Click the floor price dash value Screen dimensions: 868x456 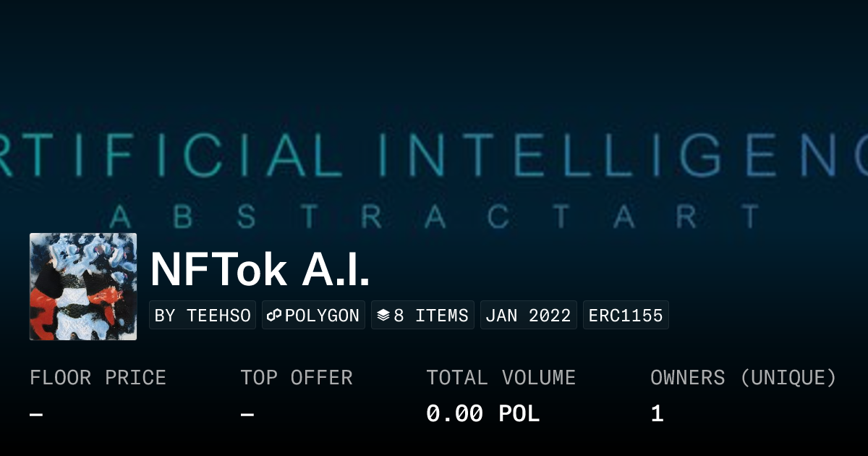pos(36,414)
